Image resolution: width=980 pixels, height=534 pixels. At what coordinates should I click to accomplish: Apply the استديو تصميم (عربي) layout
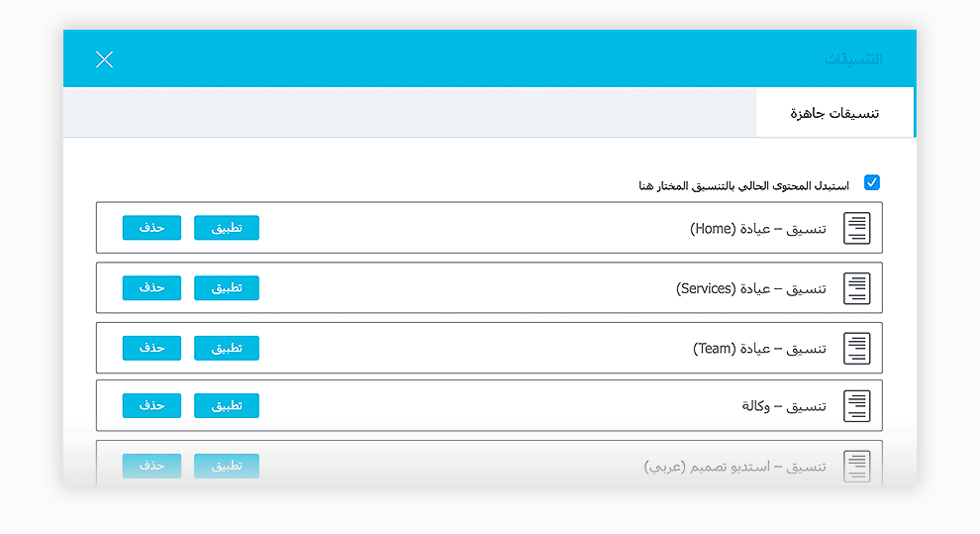(x=226, y=465)
